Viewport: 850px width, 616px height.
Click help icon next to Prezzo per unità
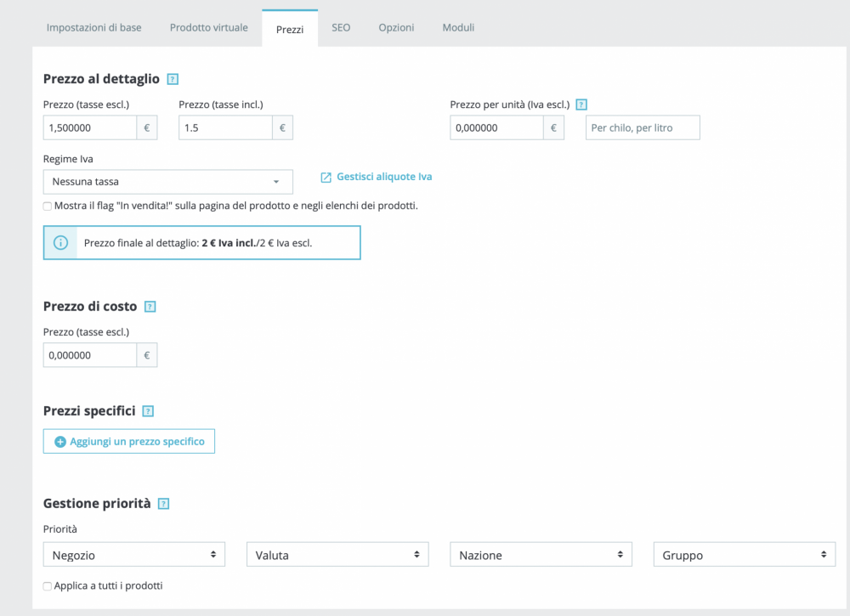[x=581, y=105]
